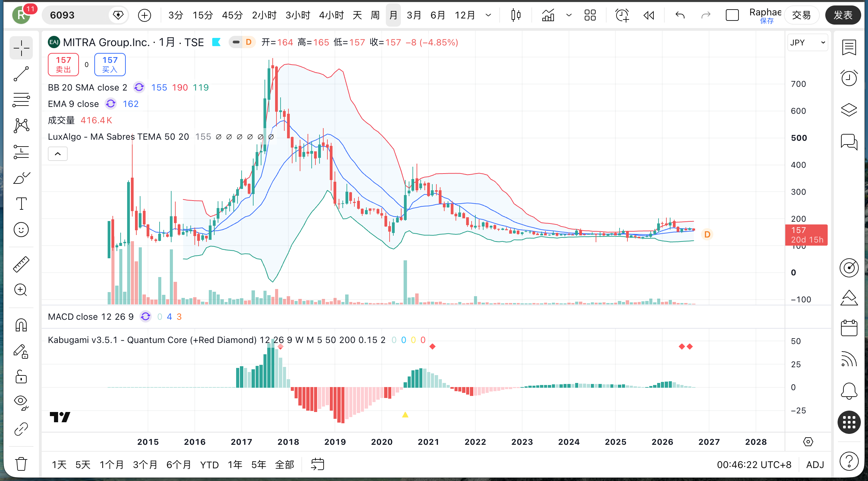Toggle hide all drawings eye icon
The image size is (868, 481).
(x=21, y=403)
